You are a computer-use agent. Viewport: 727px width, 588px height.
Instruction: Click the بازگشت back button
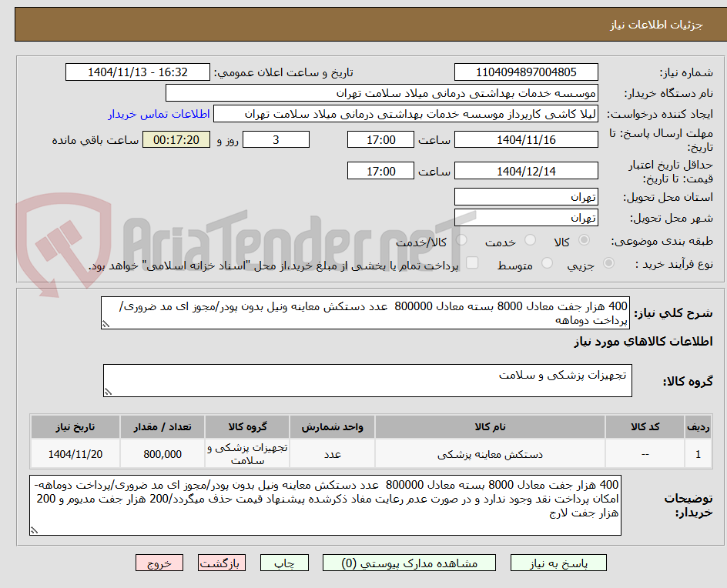click(222, 563)
